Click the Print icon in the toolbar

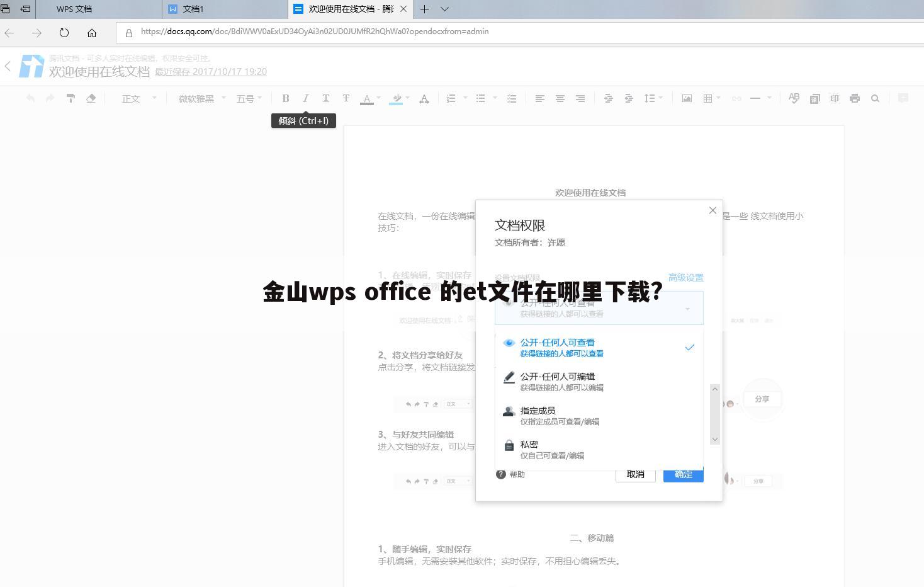(x=855, y=98)
